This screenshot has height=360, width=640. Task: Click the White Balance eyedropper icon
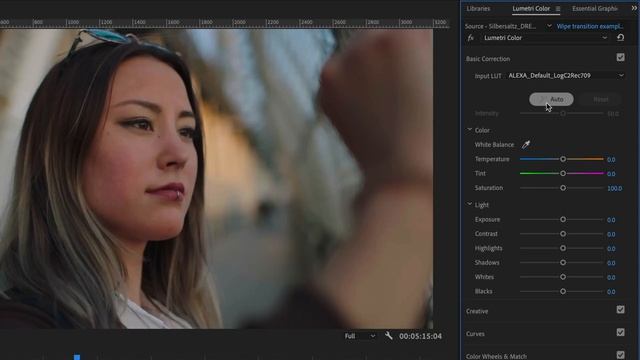click(x=526, y=144)
